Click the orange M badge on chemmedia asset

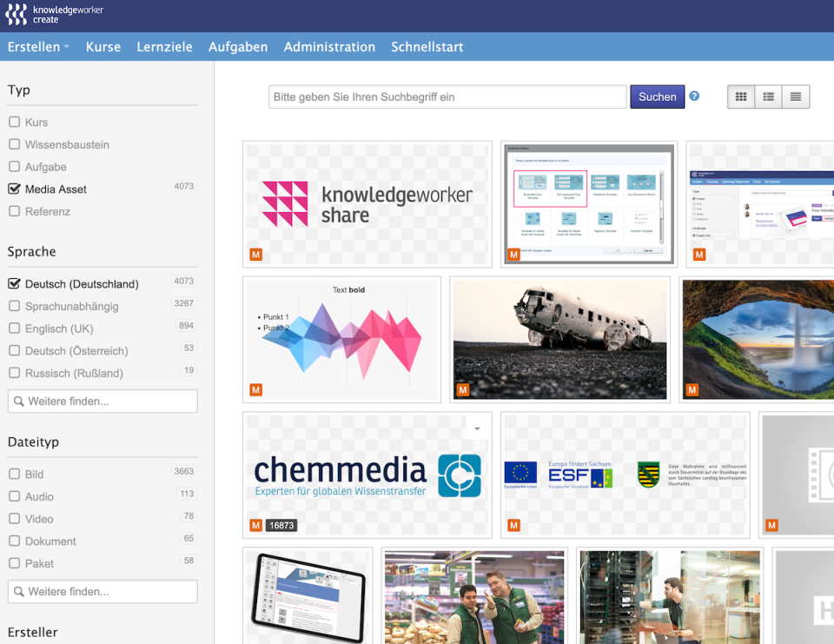tap(256, 525)
